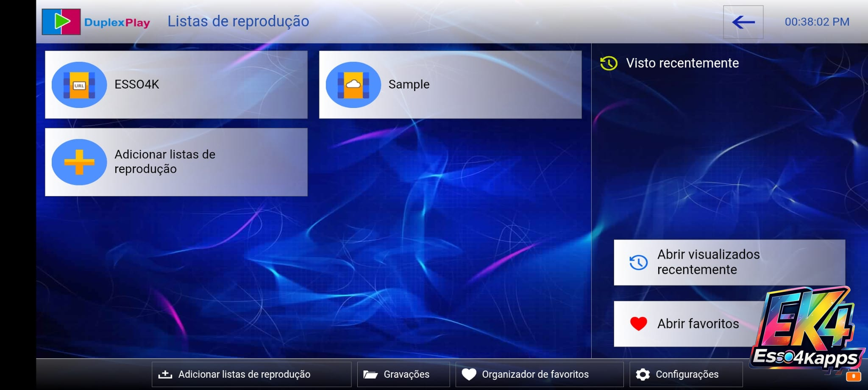
Task: Open Abrir visualizados recentemente
Action: point(729,263)
